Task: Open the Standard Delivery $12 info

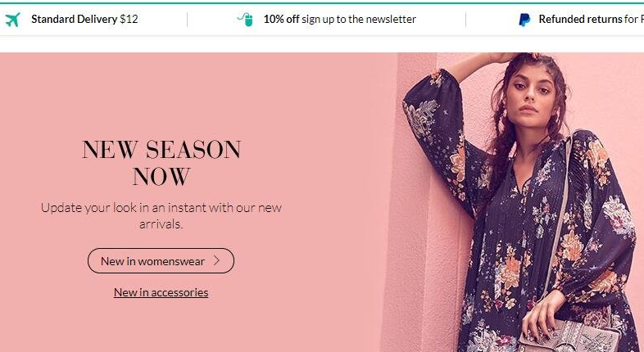Action: [x=84, y=20]
